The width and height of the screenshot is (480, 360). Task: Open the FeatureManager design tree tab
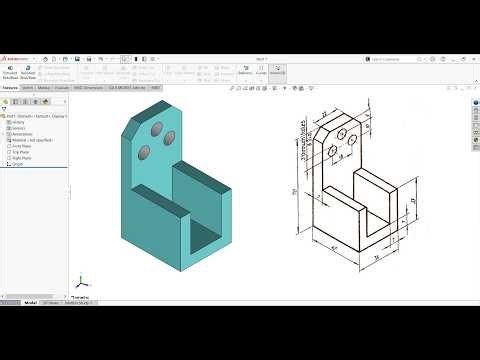tap(5, 102)
